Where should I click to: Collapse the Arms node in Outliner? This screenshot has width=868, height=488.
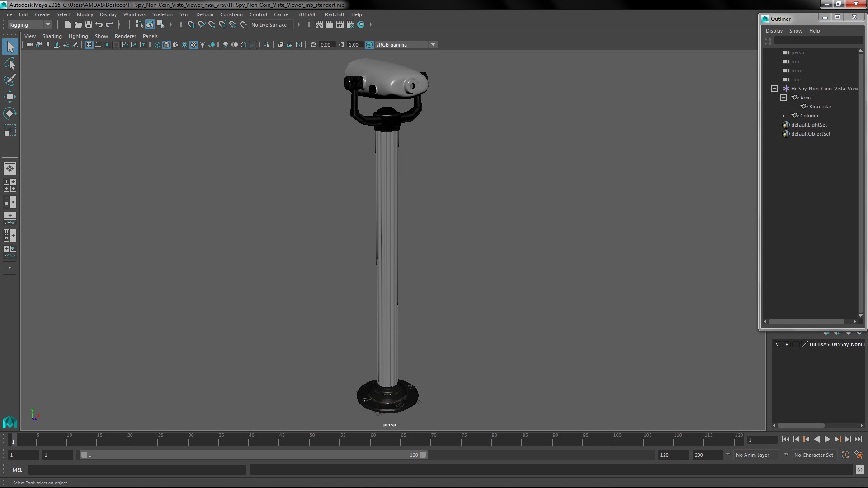click(x=783, y=98)
